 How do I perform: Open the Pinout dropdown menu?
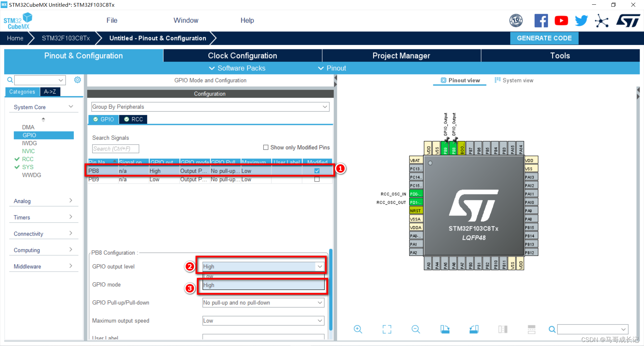[332, 68]
